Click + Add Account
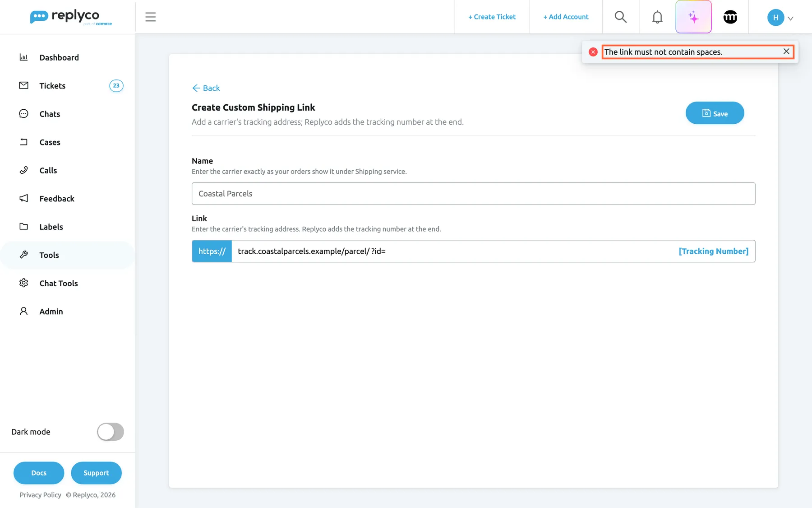Screen dimensions: 812x508 pyautogui.click(x=566, y=17)
